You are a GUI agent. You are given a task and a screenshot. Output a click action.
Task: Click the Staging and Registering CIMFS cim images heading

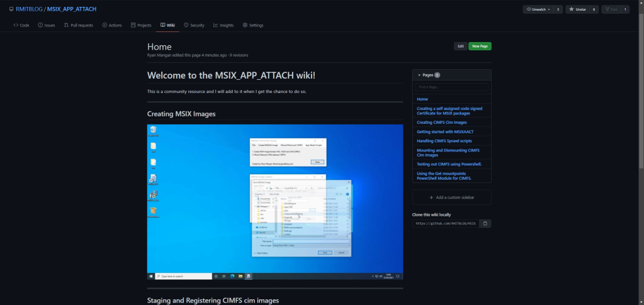[213, 301]
